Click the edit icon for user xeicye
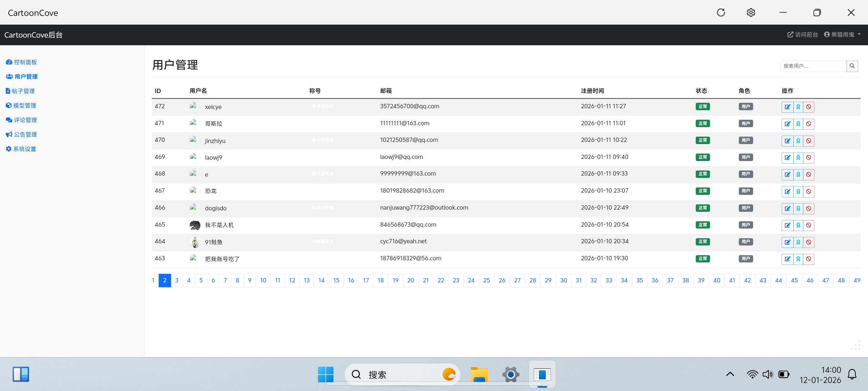Viewport: 868px width, 391px height. pyautogui.click(x=787, y=107)
